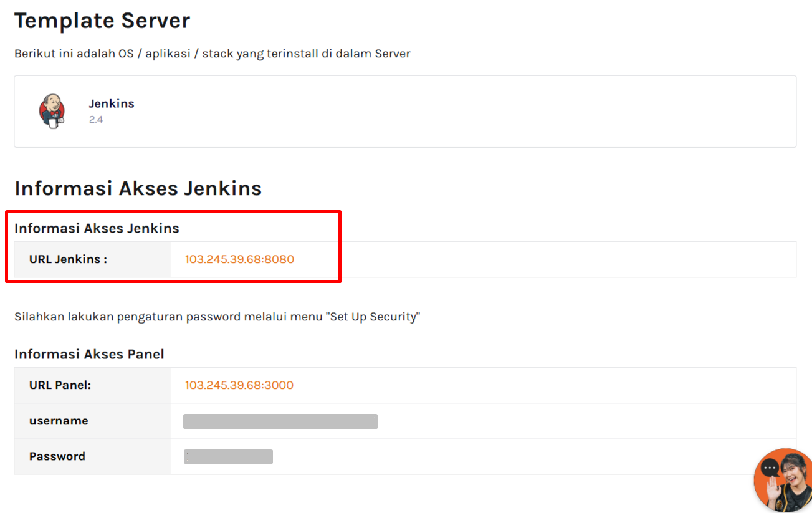Image resolution: width=812 pixels, height=513 pixels.
Task: Click the redacted Password value
Action: click(228, 457)
